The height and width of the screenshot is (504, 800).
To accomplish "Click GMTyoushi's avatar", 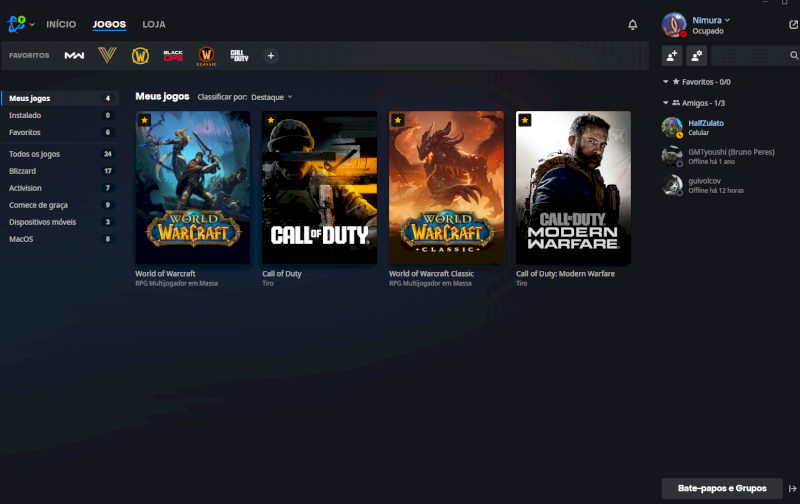I will [x=672, y=156].
